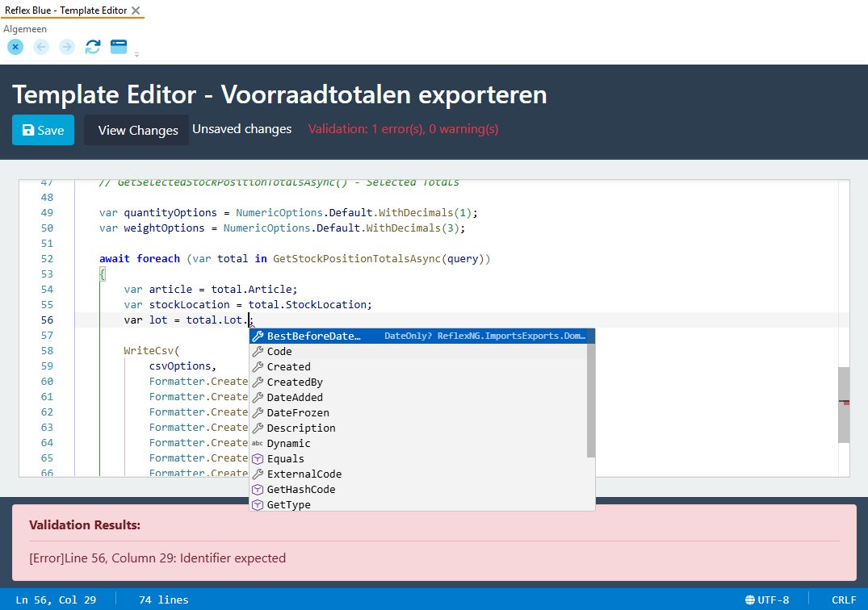Click the forward arrow navigation icon
This screenshot has width=868, height=610.
[67, 47]
